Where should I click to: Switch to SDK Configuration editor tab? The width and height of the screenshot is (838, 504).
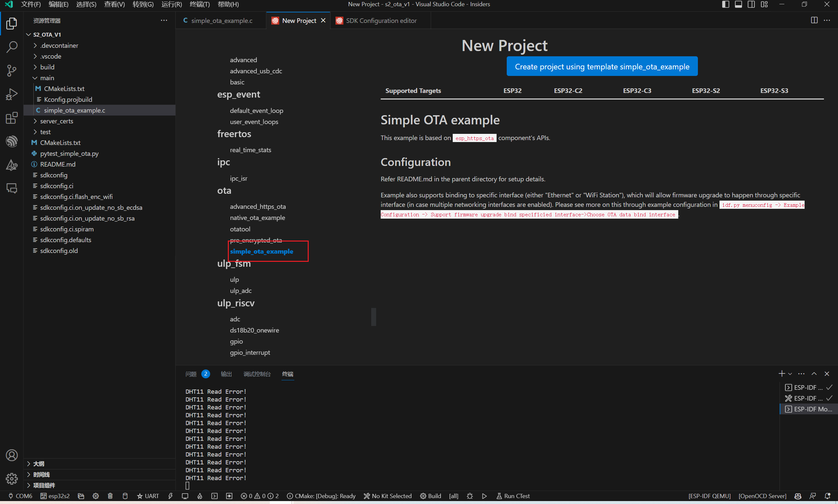click(x=381, y=21)
